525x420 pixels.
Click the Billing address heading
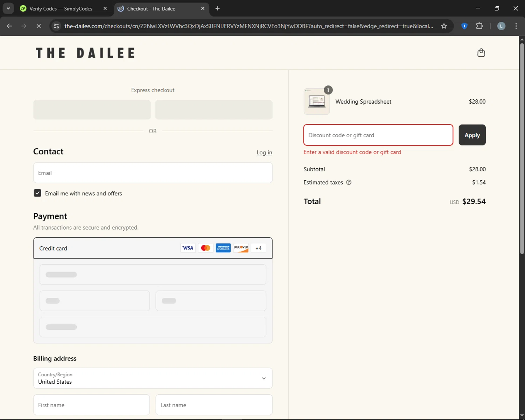click(55, 358)
